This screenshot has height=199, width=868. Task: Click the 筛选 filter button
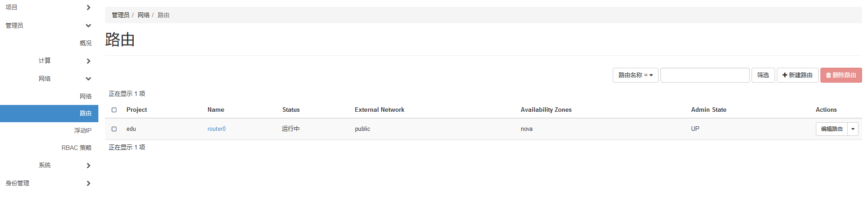[x=763, y=75]
